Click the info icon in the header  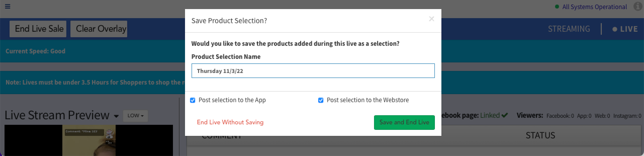[638, 7]
